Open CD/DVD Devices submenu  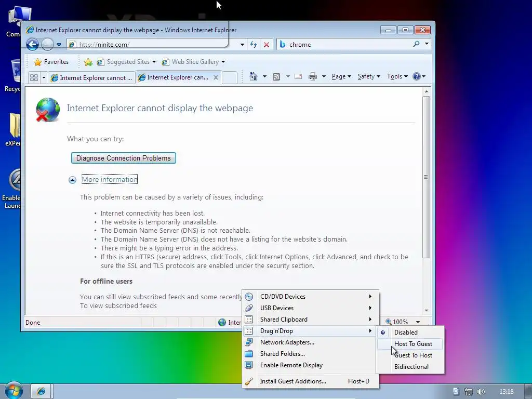tap(310, 297)
